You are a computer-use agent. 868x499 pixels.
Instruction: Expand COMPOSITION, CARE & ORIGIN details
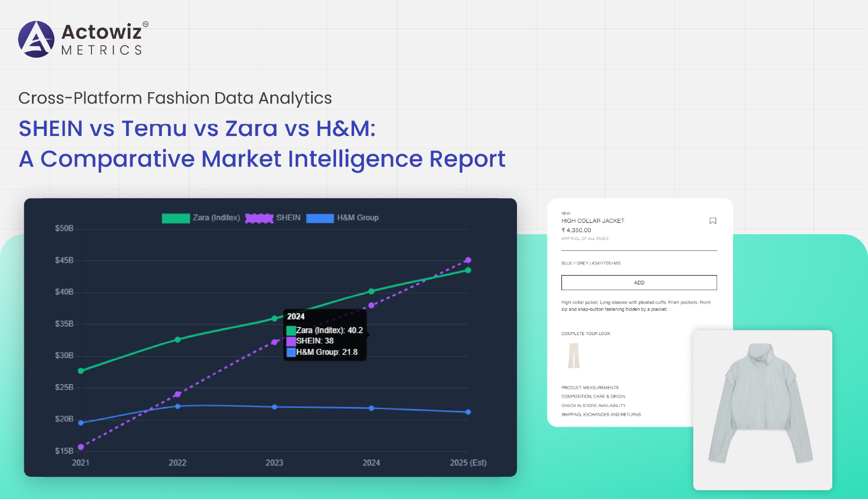point(593,396)
